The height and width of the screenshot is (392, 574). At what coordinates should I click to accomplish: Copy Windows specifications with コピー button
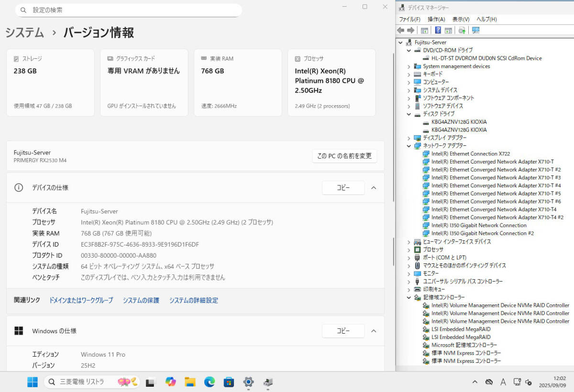pos(343,331)
